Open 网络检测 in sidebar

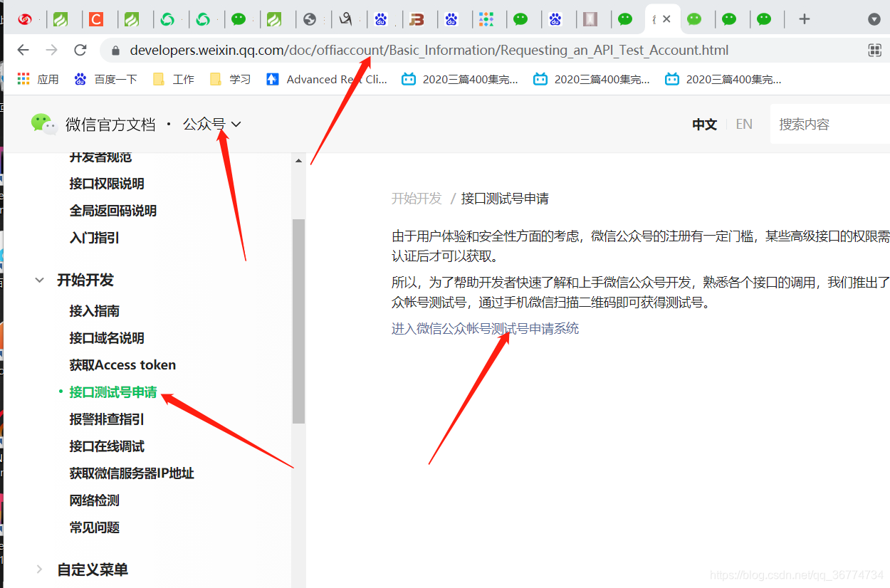point(94,500)
